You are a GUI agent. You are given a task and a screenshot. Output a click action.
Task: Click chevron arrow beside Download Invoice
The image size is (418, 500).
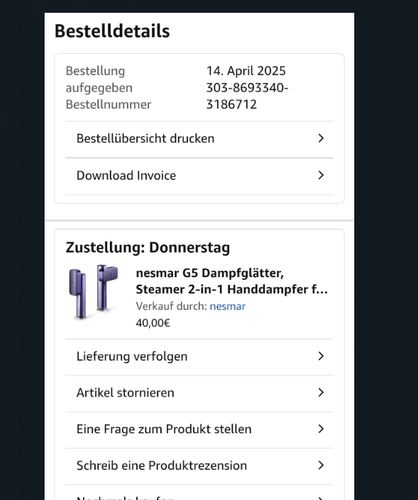click(321, 175)
